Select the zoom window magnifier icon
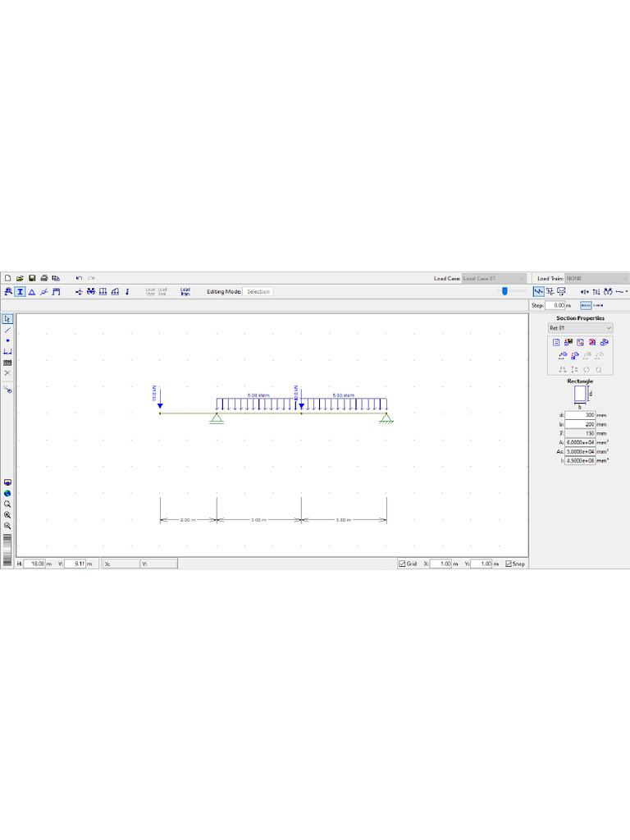The height and width of the screenshot is (840, 630). (7, 504)
